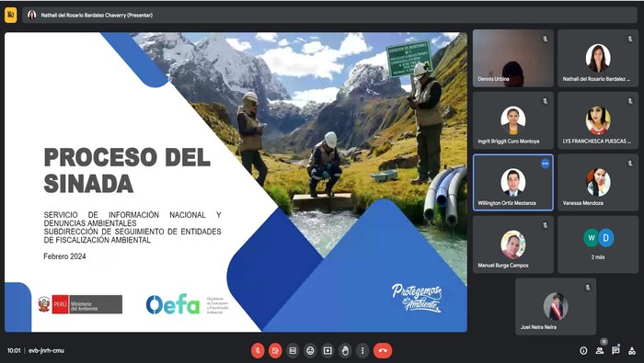Click muted mic icon on LYS FRANCHESCA tile
This screenshot has height=363, width=644.
(629, 101)
